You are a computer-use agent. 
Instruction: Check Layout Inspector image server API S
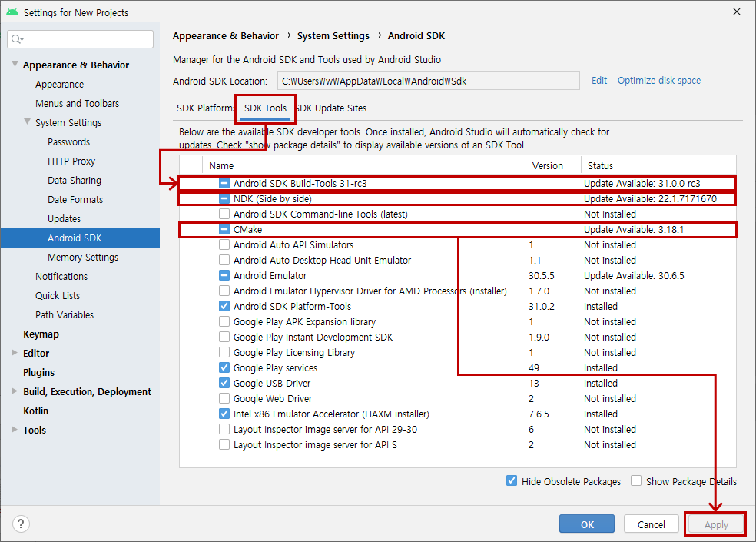click(224, 444)
